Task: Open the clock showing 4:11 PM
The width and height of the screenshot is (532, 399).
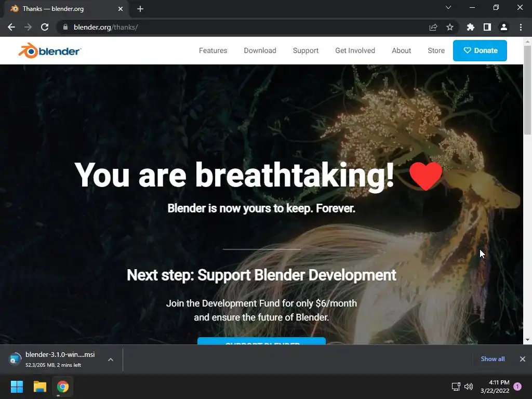Action: 495,387
